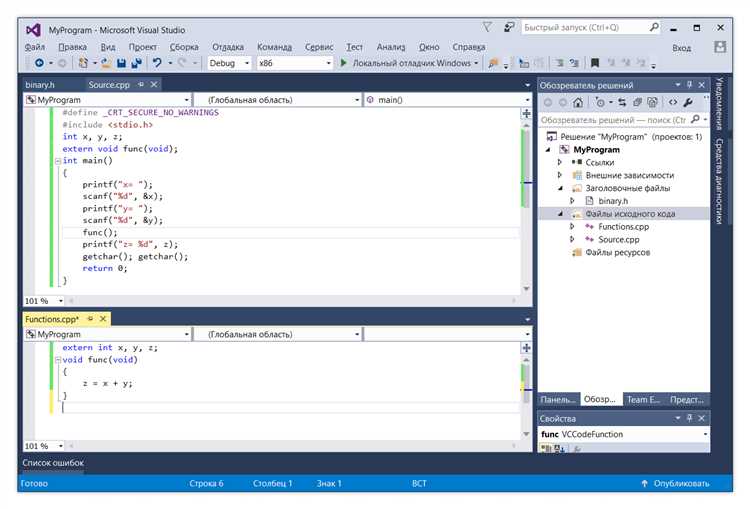Click the feedback icon near quick launch
Image resolution: width=750 pixels, height=509 pixels.
click(509, 28)
